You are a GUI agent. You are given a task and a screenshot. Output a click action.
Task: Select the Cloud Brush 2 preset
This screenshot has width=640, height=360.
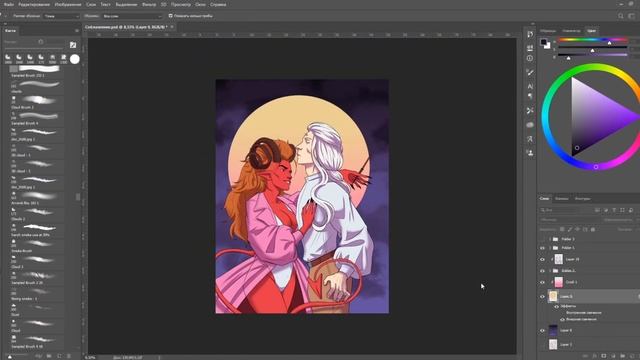[37, 101]
